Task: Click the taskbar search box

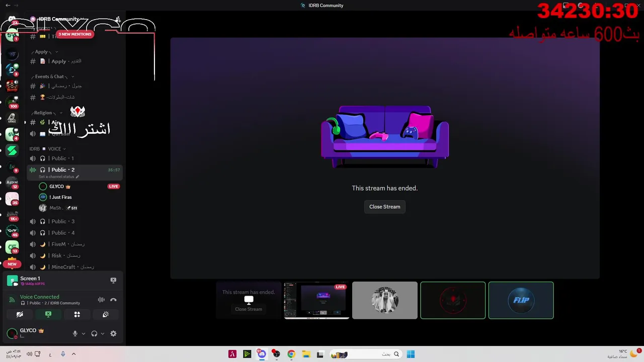Action: pos(365,354)
